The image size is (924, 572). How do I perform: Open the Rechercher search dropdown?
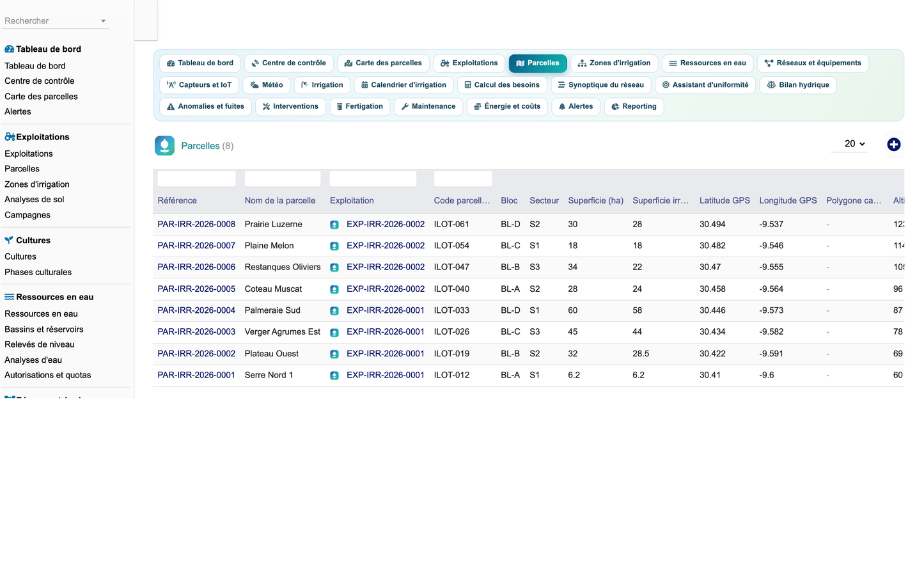[x=55, y=21]
